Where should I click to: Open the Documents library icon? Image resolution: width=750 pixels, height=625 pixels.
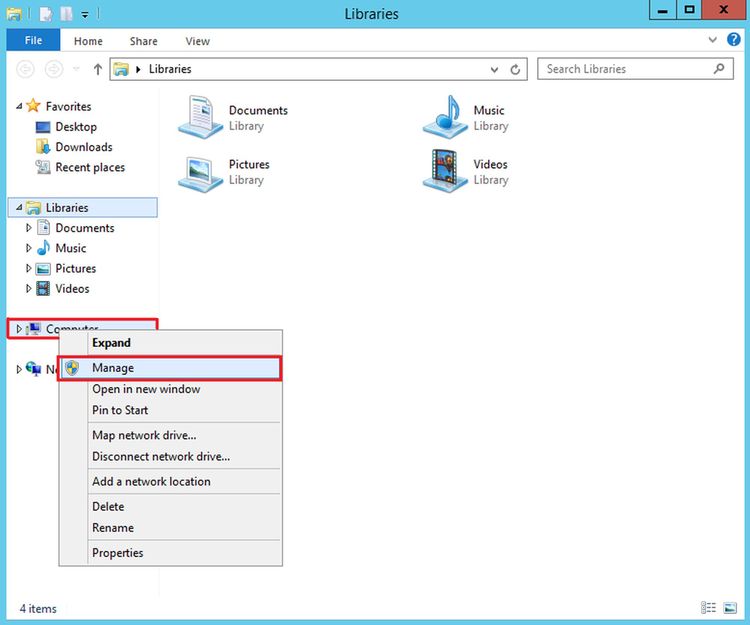pos(200,117)
